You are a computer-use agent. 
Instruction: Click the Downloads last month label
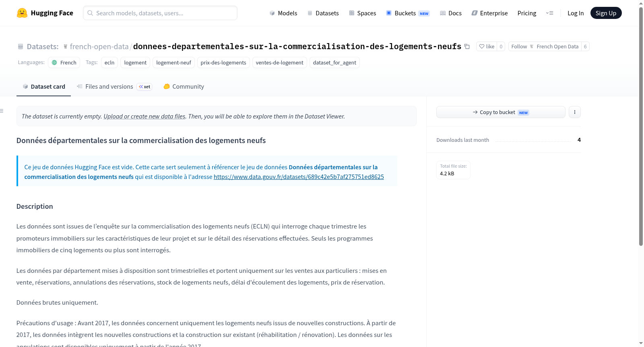pos(463,140)
